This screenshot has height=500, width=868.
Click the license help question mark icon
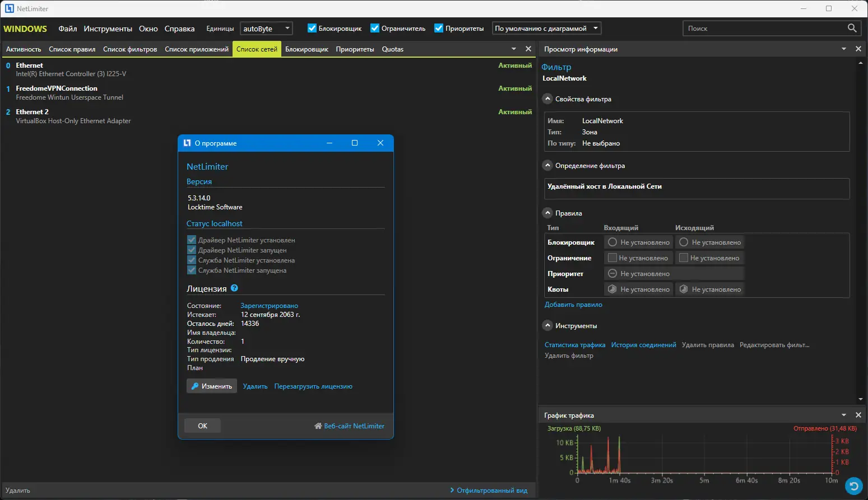(234, 288)
